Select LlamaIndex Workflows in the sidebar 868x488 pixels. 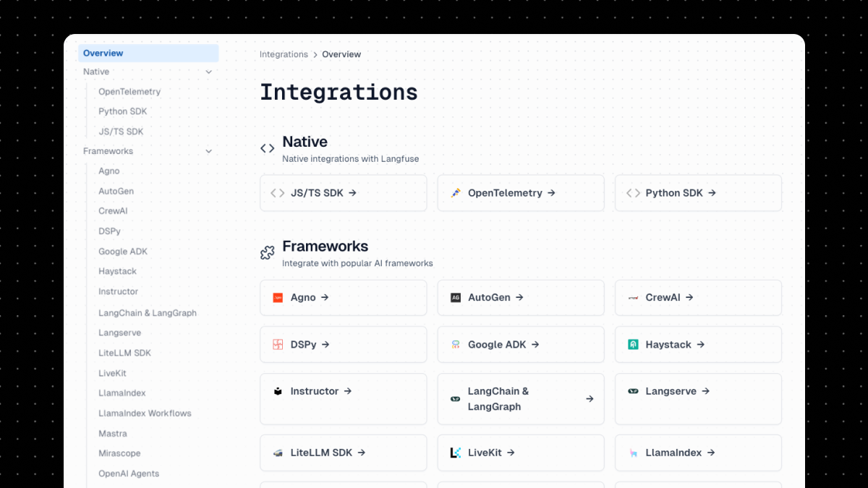tap(145, 413)
